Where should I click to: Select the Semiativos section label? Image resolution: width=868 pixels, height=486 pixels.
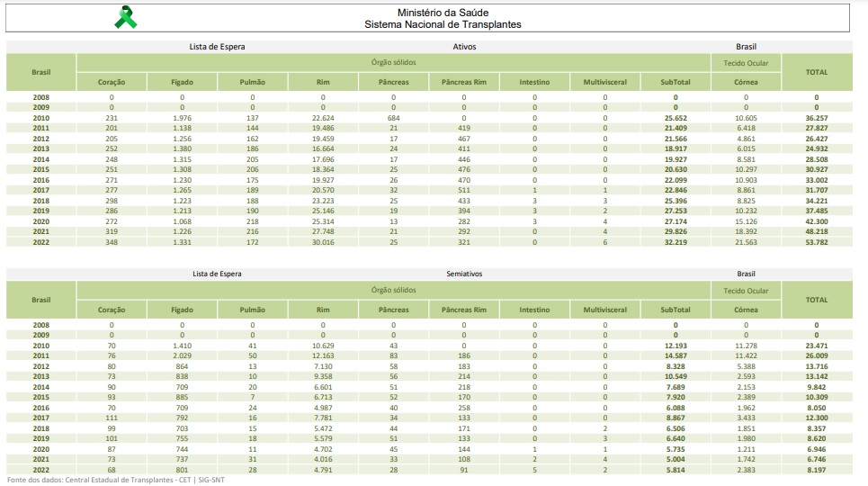coord(464,274)
